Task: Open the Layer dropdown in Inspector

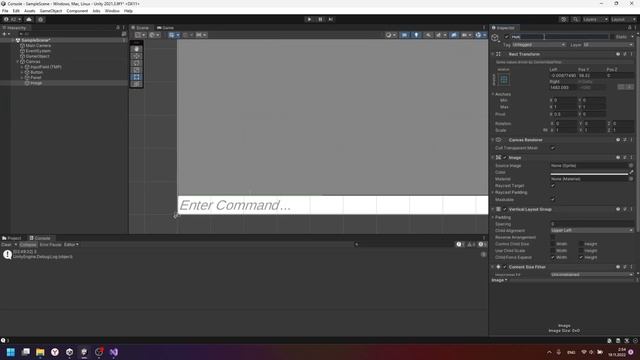Action: click(x=608, y=45)
